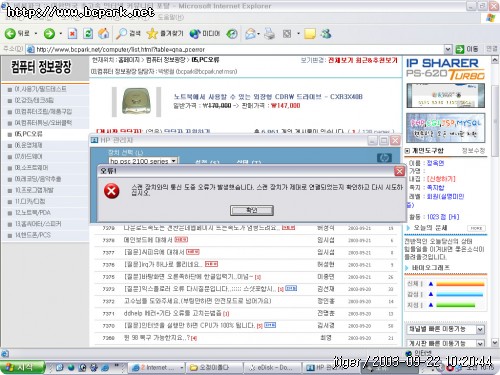Image resolution: width=500 pixels, height=375 pixels.
Task: Click the 전체보기 red view link
Action: point(341,60)
